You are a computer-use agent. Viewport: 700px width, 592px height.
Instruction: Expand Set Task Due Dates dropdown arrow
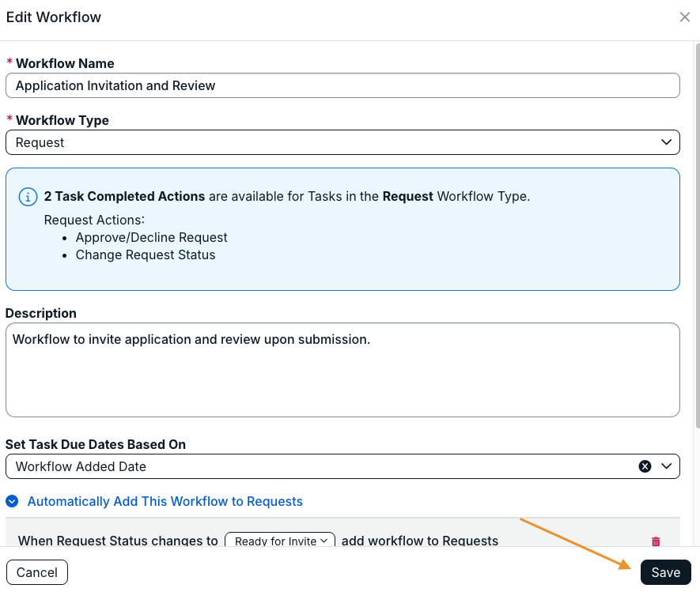666,466
